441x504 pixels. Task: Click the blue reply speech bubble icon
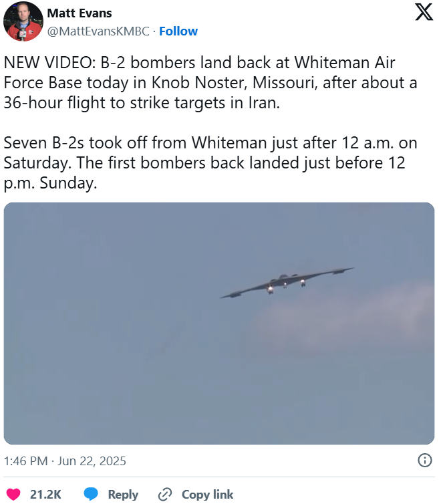(91, 494)
